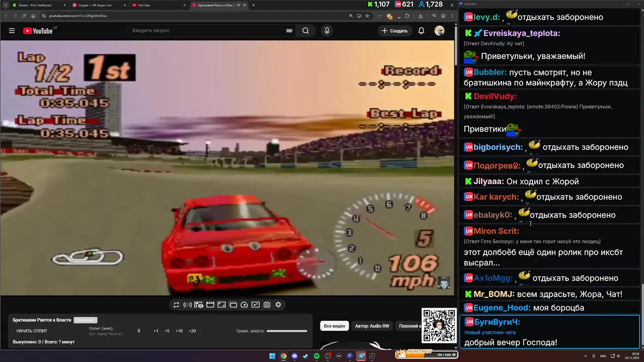Viewport: 644px width, 362px height.
Task: Click username DevilVudy in chat
Action: click(495, 96)
